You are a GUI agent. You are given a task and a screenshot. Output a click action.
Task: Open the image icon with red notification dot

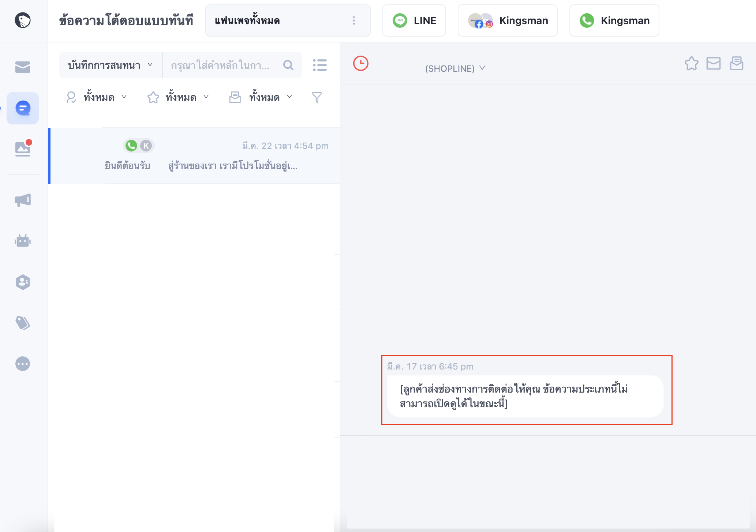pyautogui.click(x=23, y=148)
